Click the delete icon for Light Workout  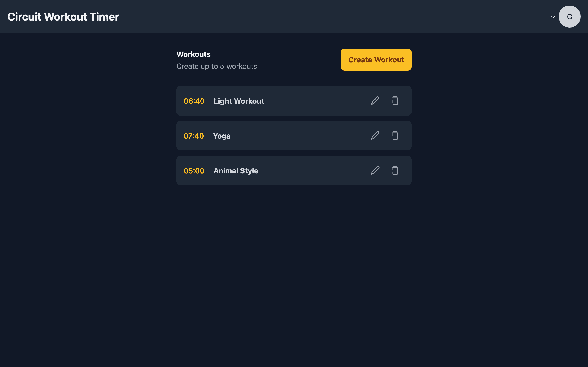395,101
